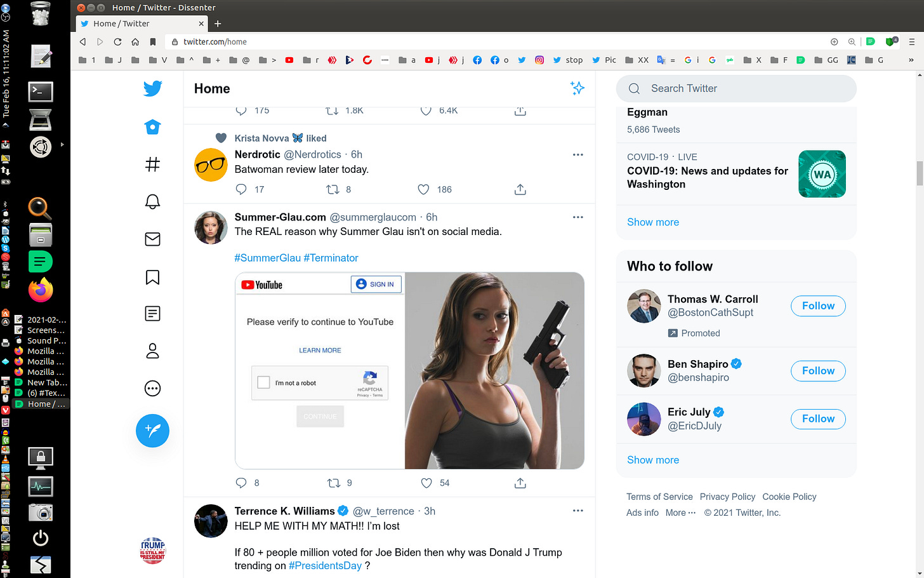Click power button in dock

click(41, 538)
